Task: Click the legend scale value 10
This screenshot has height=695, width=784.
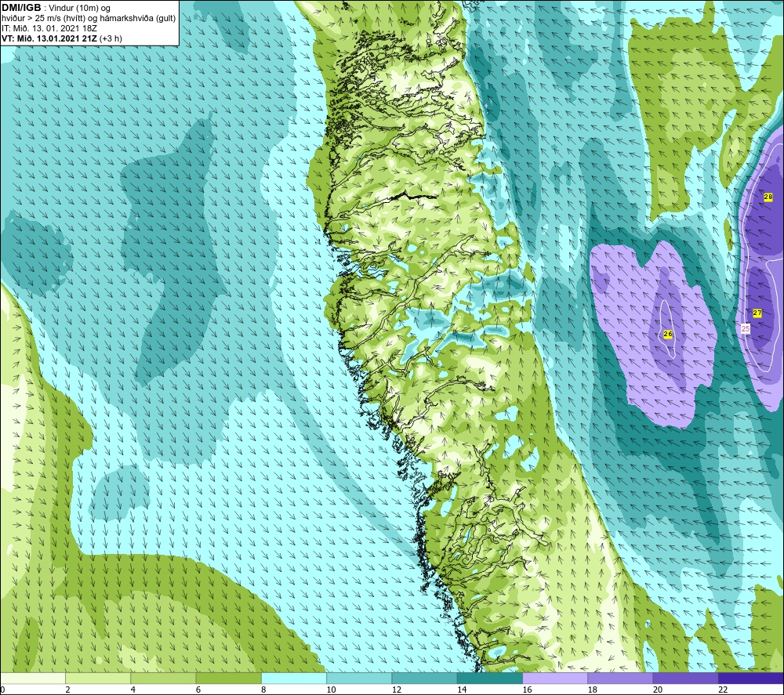Action: coord(331,690)
